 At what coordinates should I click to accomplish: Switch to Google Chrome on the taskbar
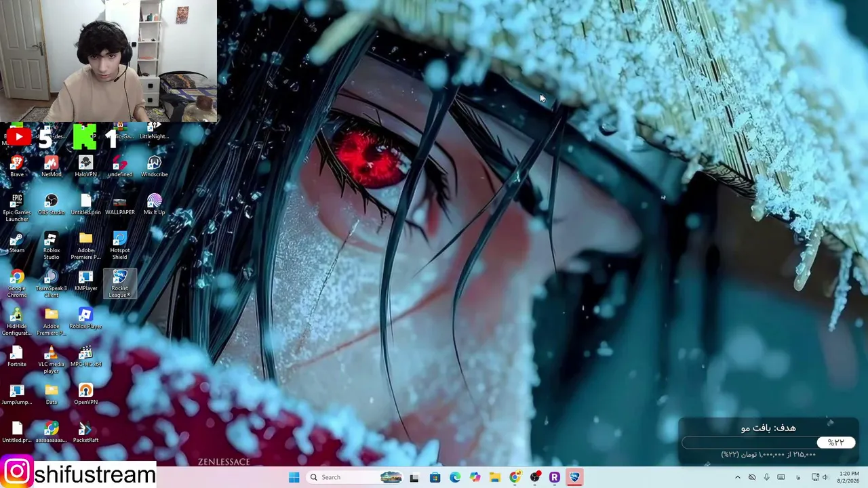coord(515,477)
